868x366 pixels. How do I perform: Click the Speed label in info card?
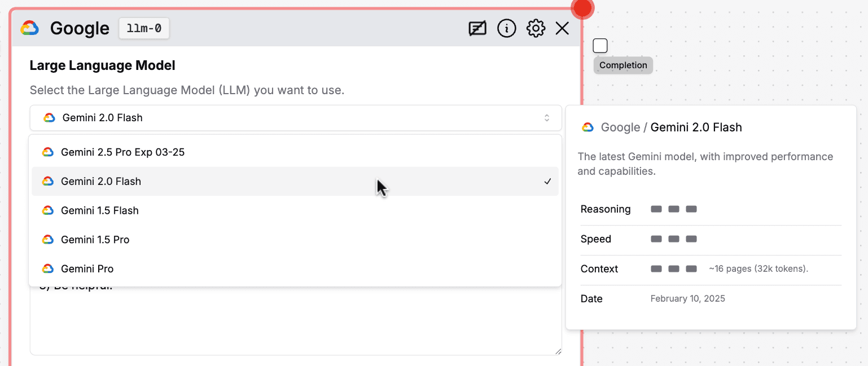596,239
